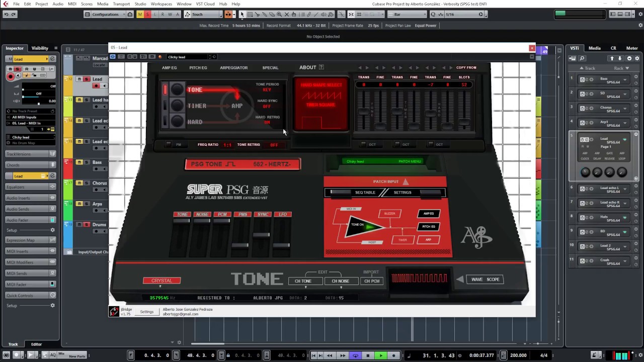Open the Edit Instrument 'e' button for Lead
Viewport: 644px width, 362px height.
click(x=52, y=59)
